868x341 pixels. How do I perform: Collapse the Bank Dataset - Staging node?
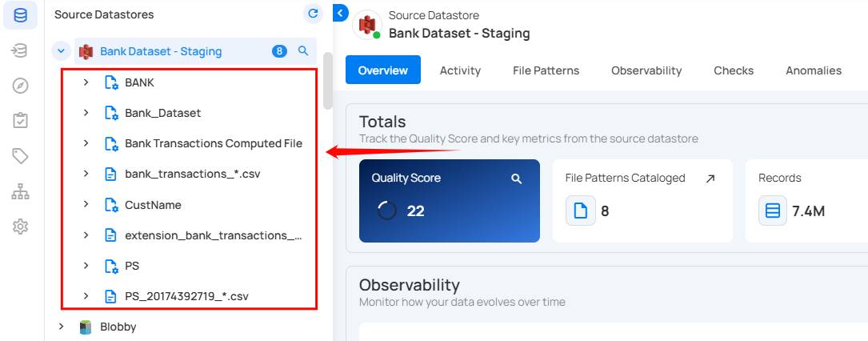pyautogui.click(x=62, y=51)
